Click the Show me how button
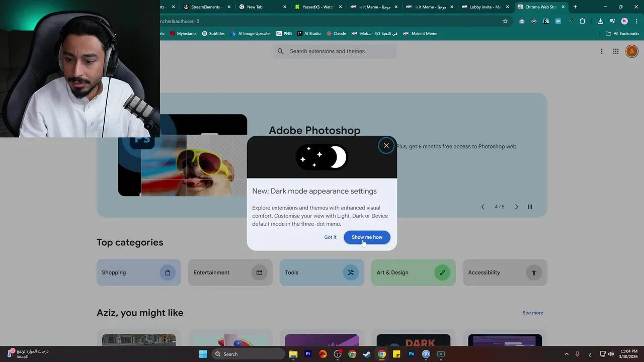Screen dimensions: 644x362 (x=367, y=237)
